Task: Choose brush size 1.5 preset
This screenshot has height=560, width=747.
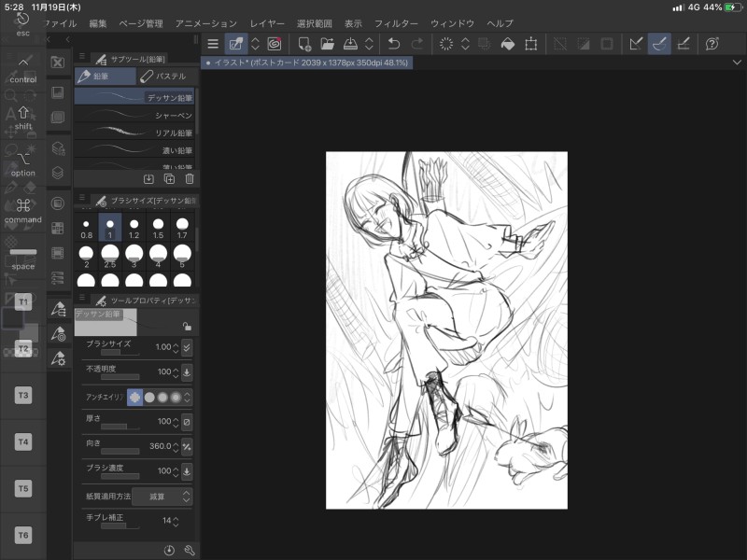Action: point(158,229)
